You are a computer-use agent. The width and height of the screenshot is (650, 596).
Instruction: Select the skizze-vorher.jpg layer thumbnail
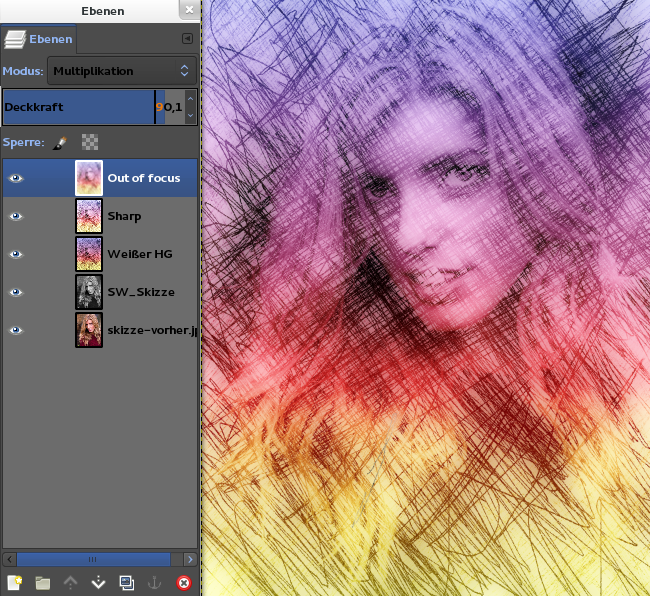[x=89, y=330]
